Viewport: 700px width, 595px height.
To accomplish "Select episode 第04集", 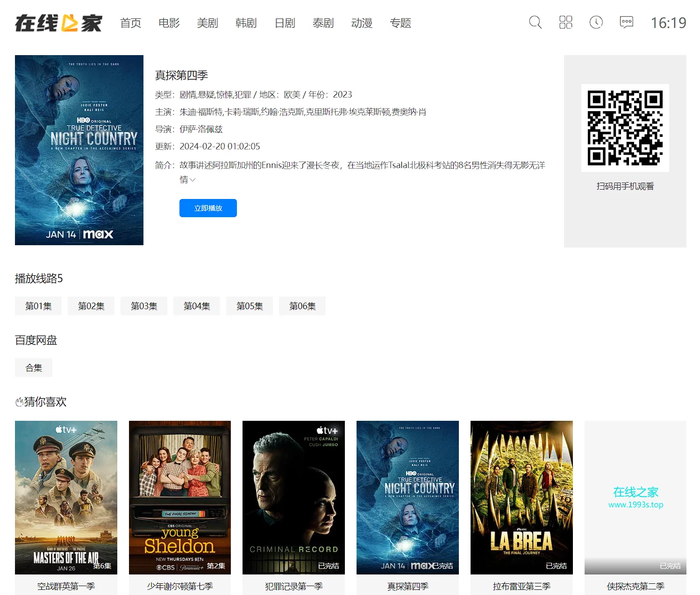I will click(197, 306).
